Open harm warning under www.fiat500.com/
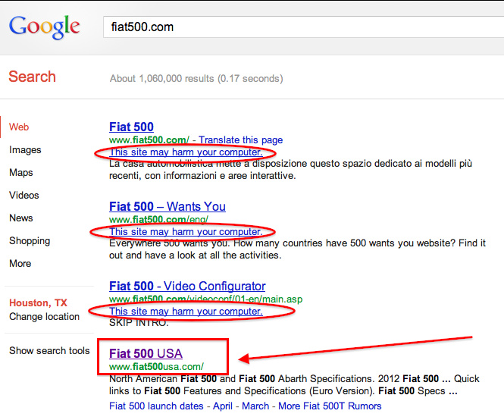The image size is (504, 420). pos(186,152)
